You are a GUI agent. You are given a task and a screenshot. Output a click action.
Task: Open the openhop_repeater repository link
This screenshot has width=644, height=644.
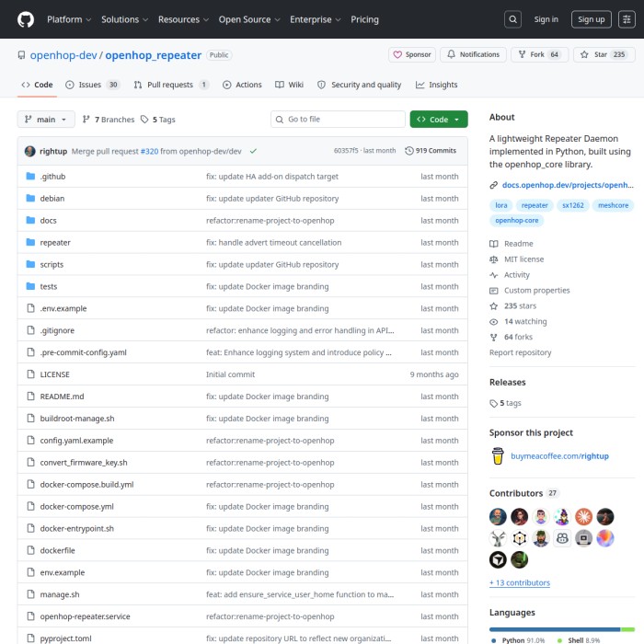coord(153,55)
